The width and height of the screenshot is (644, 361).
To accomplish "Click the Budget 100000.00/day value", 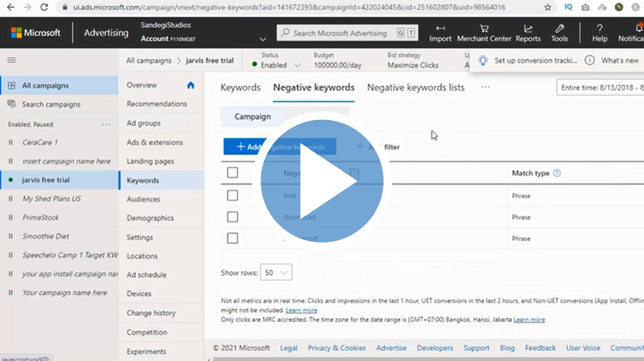I will pyautogui.click(x=337, y=65).
